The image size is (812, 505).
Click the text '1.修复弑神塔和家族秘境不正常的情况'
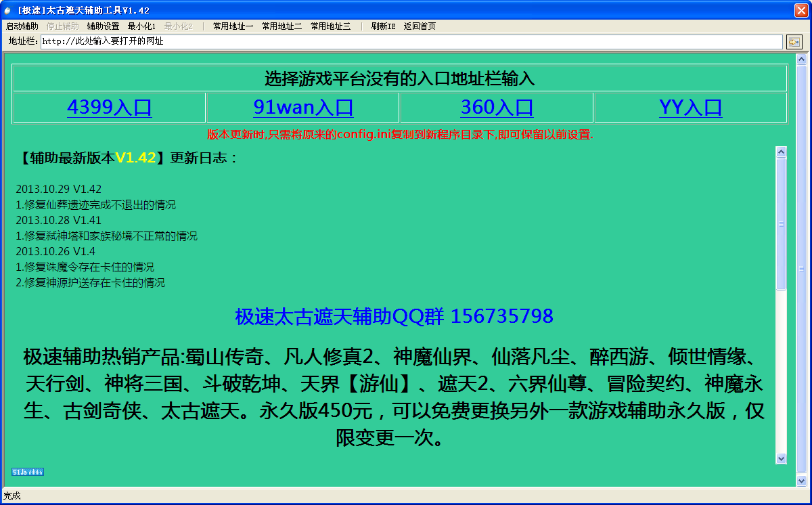pos(106,236)
